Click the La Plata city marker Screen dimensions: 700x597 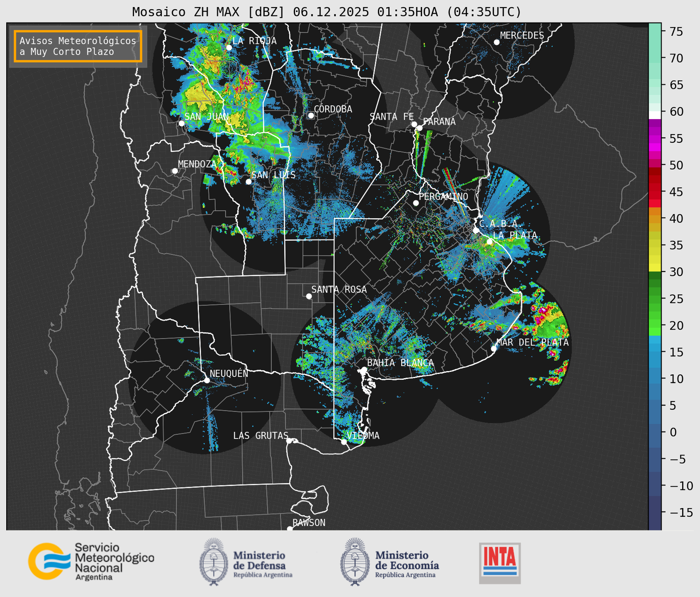pyautogui.click(x=490, y=242)
